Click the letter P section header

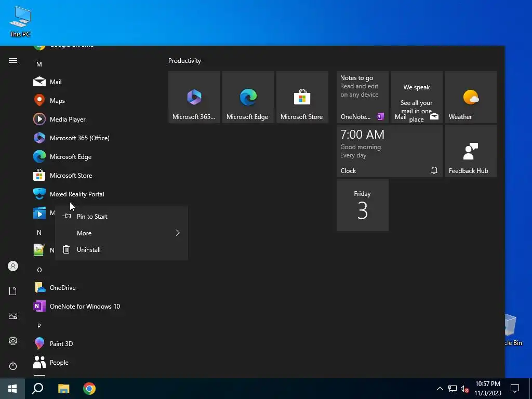tap(39, 326)
